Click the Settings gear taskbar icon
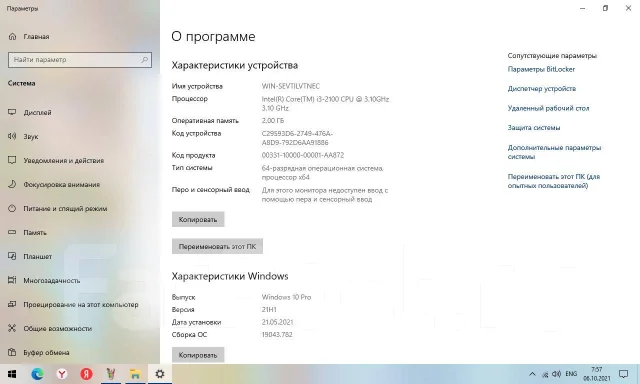 160,374
